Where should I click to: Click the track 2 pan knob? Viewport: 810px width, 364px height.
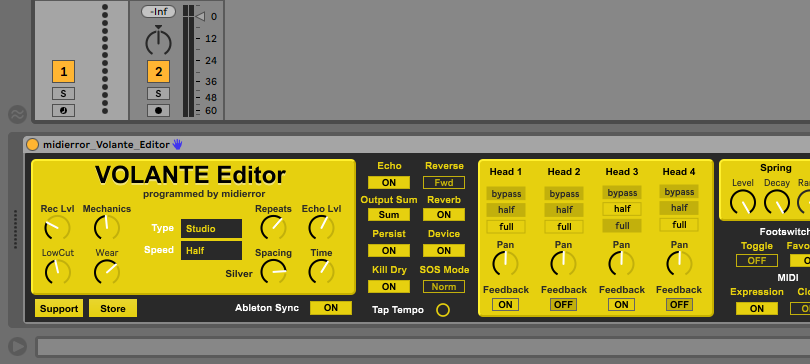pyautogui.click(x=158, y=41)
